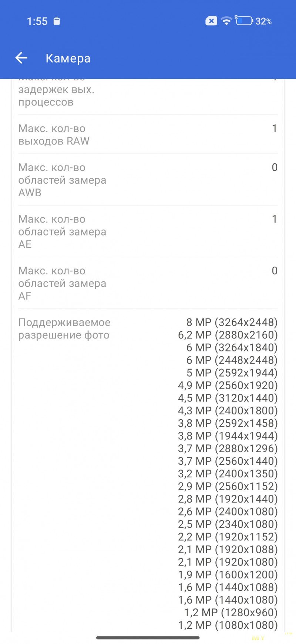Tap the Поддерживаемое разрешение фото label
The width and height of the screenshot is (296, 644).
[x=64, y=328]
